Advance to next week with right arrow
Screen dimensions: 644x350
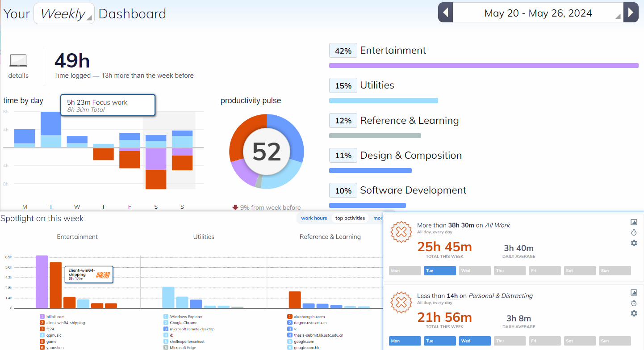630,13
